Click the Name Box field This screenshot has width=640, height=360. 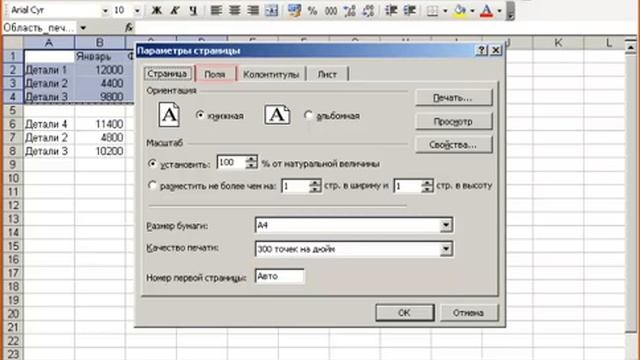click(x=40, y=28)
